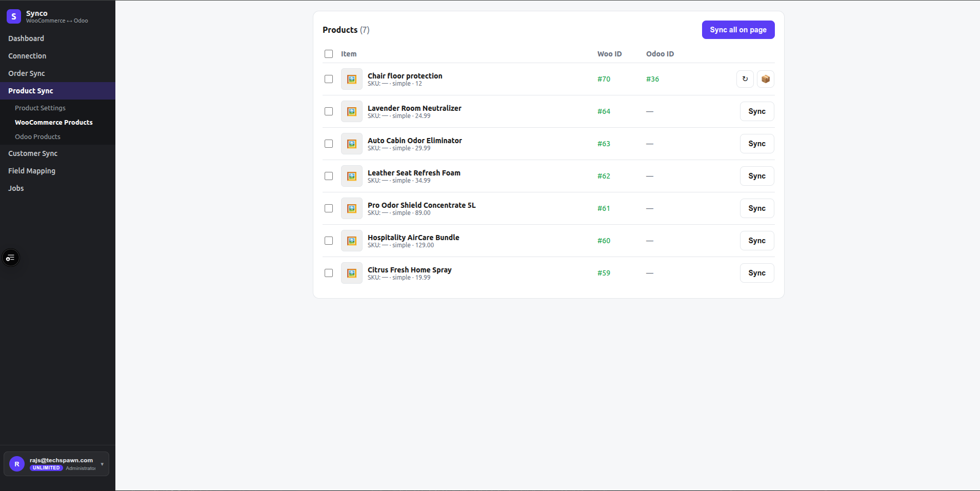Click Woo ID #61 link

(604, 208)
